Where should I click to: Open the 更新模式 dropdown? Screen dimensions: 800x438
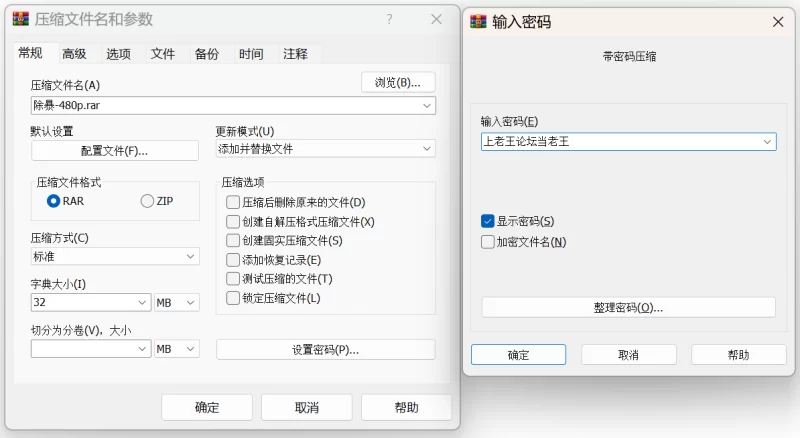coord(427,149)
